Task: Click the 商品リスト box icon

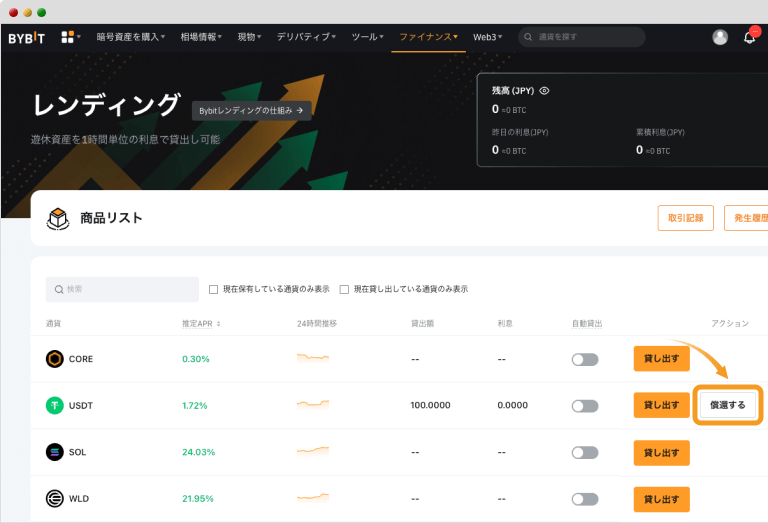Action: tap(58, 218)
